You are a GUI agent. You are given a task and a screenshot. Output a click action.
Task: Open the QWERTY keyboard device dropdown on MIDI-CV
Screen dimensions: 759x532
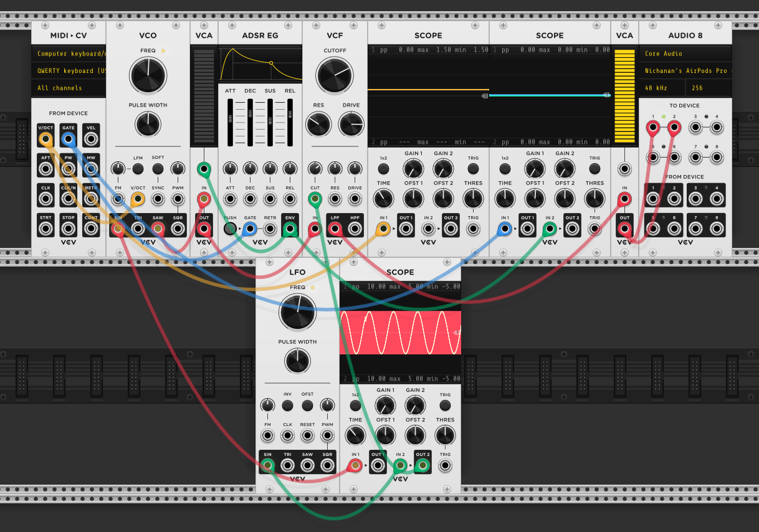69,70
